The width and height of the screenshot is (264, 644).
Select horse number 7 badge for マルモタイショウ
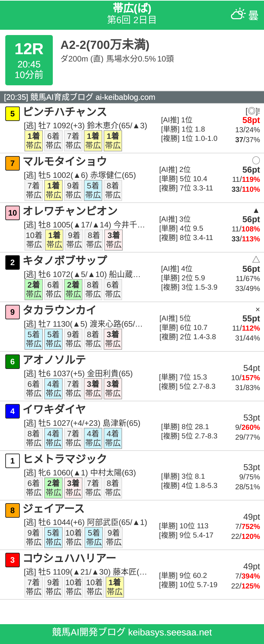[12, 164]
